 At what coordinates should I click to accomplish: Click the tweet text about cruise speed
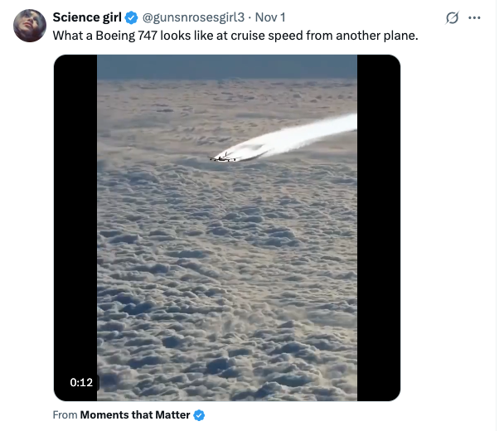(x=235, y=36)
